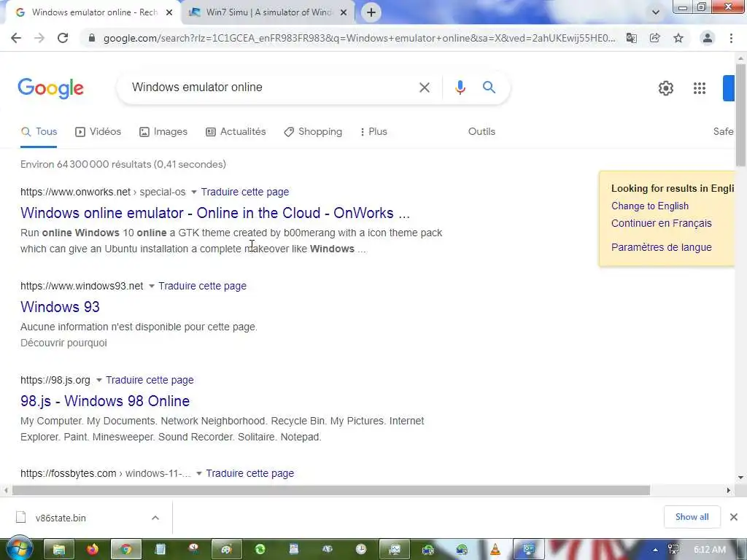Image resolution: width=747 pixels, height=560 pixels.
Task: Open the tab search chevron
Action: pos(656,12)
